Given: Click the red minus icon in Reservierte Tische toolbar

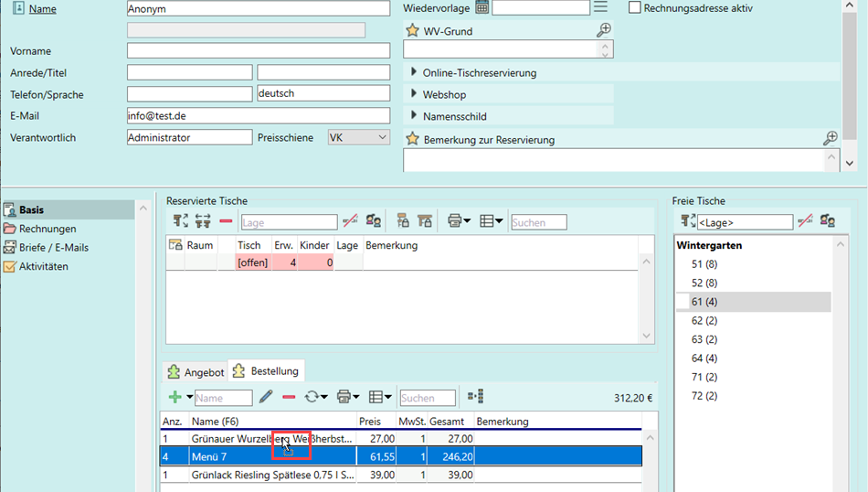Looking at the screenshot, I should click(226, 221).
